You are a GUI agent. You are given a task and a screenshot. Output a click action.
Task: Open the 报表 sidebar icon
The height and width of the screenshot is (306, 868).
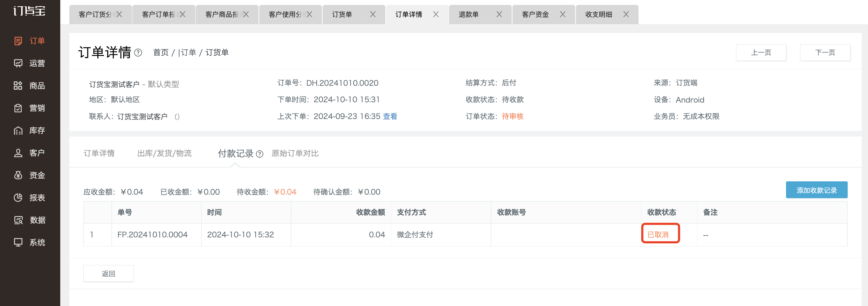18,198
